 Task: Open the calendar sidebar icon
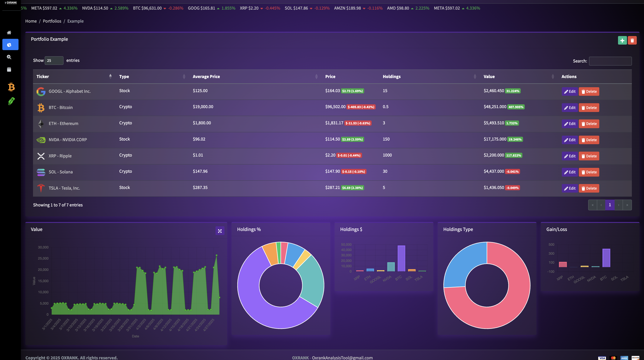(x=9, y=69)
